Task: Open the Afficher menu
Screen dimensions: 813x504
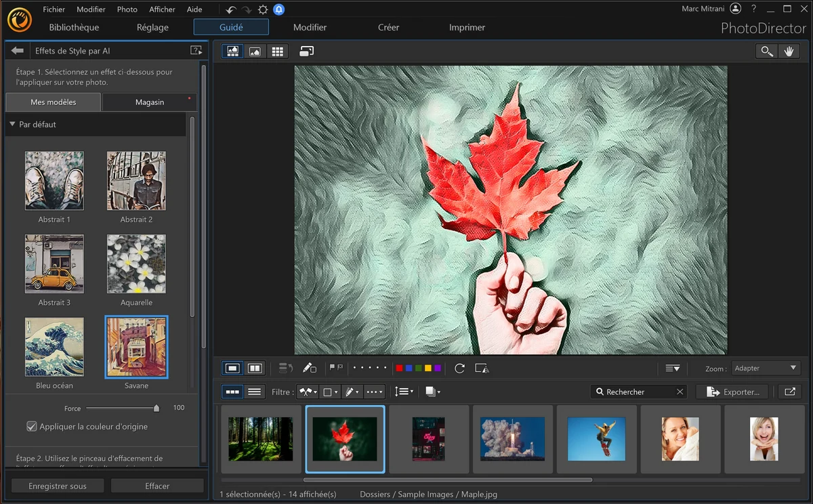Action: point(163,9)
